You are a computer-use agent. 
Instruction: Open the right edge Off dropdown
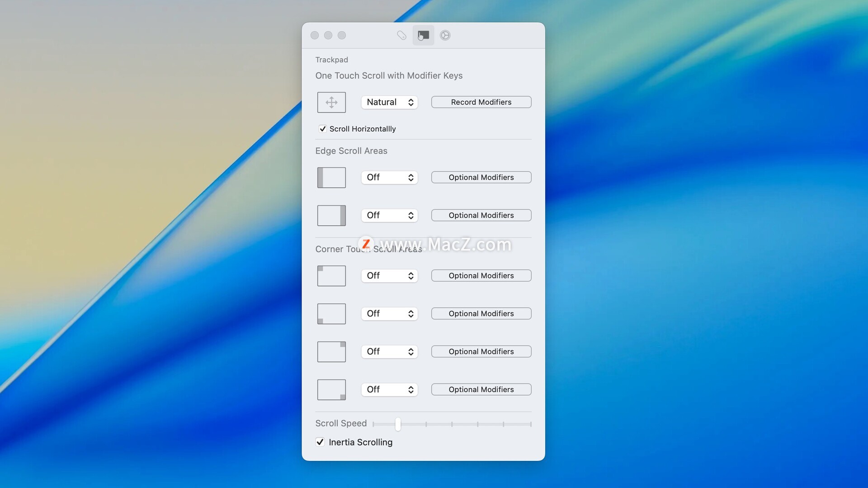(389, 215)
